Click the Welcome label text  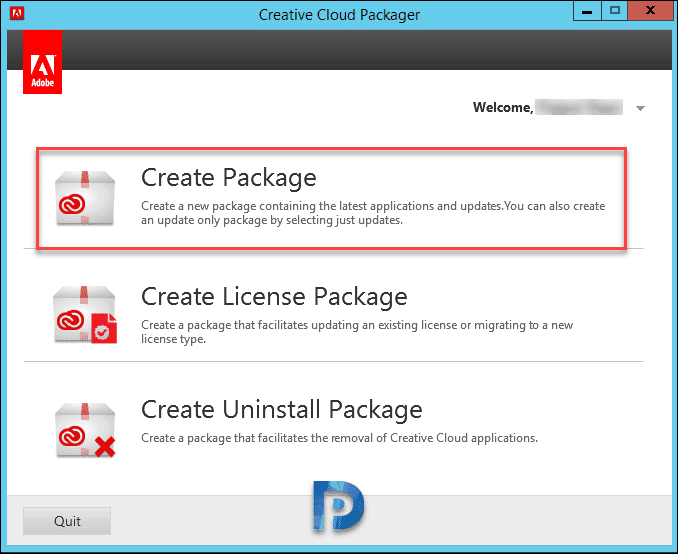(x=503, y=107)
